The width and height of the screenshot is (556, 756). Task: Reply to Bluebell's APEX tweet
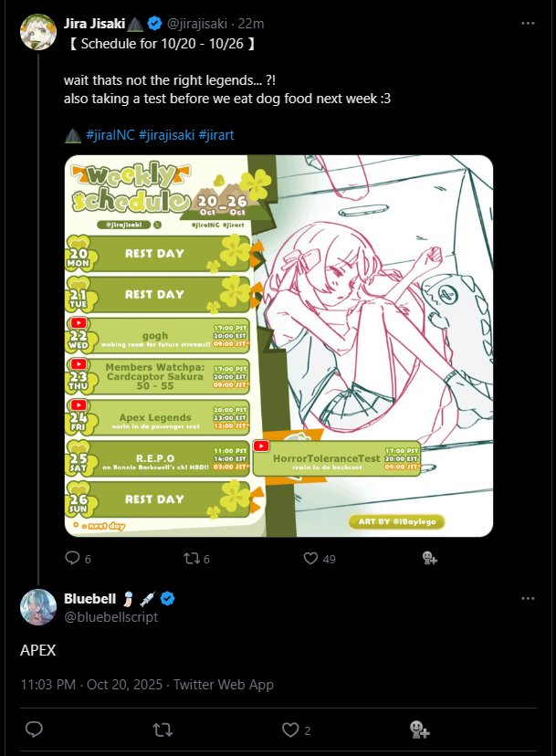click(34, 730)
